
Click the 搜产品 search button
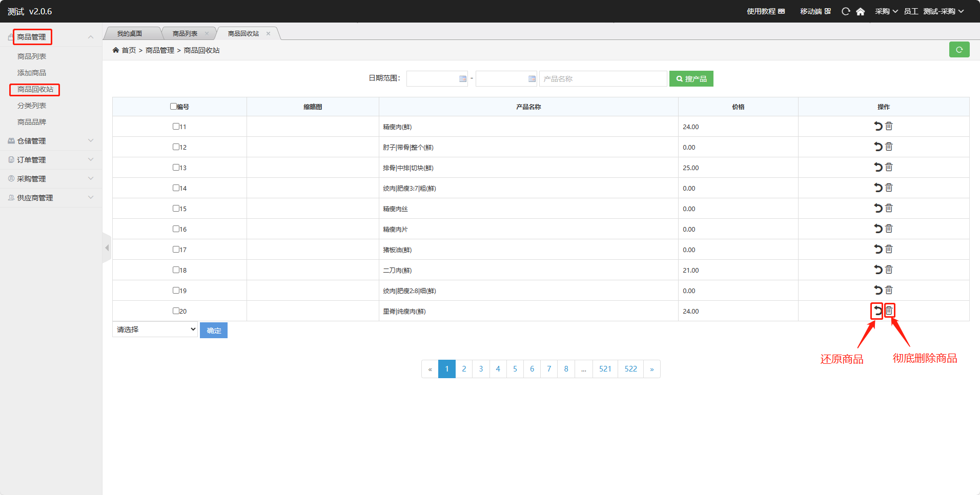[x=691, y=79]
